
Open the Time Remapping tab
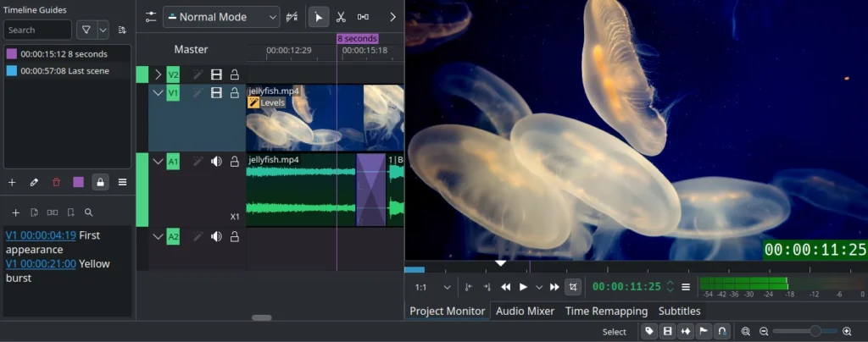(606, 311)
